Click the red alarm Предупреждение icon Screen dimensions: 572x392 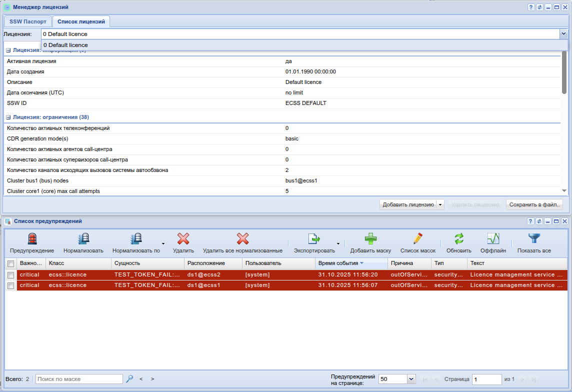coord(32,239)
